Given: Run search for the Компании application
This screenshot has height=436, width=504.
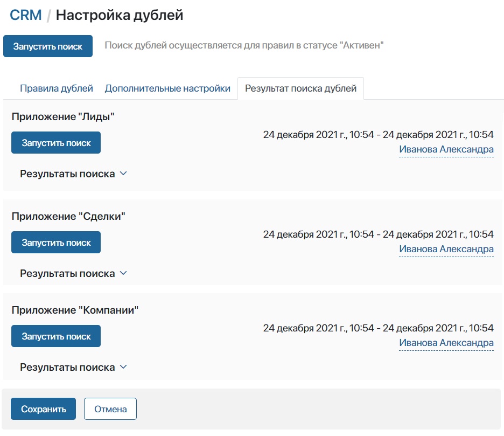Looking at the screenshot, I should point(56,336).
